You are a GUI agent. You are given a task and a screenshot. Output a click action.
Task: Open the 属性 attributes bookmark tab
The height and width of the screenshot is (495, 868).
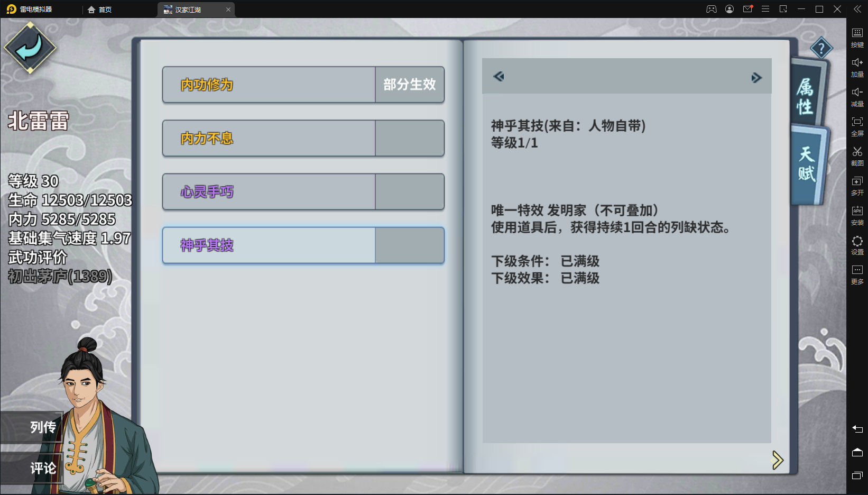click(808, 93)
